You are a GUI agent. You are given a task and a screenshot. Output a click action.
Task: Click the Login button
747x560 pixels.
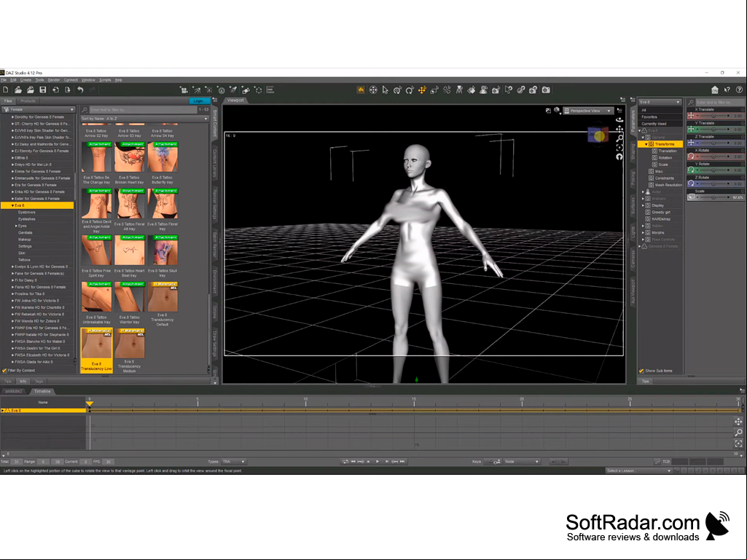(x=199, y=101)
